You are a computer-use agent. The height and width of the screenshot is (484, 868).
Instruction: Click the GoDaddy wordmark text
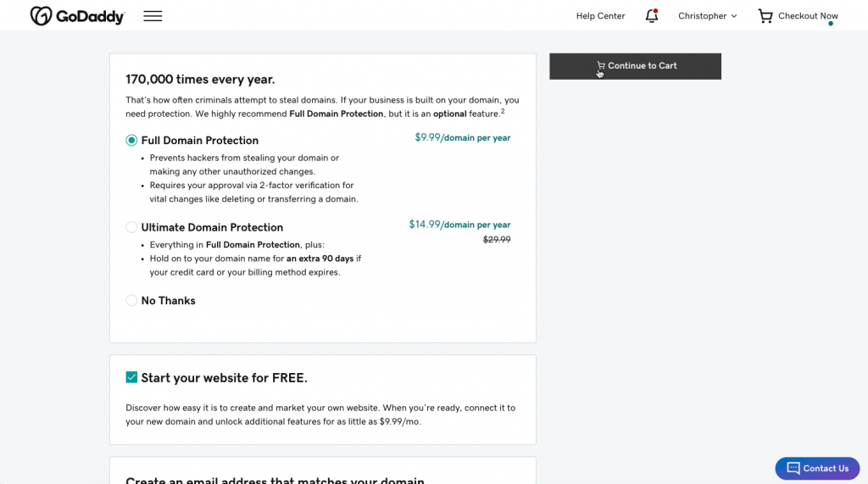[91, 17]
